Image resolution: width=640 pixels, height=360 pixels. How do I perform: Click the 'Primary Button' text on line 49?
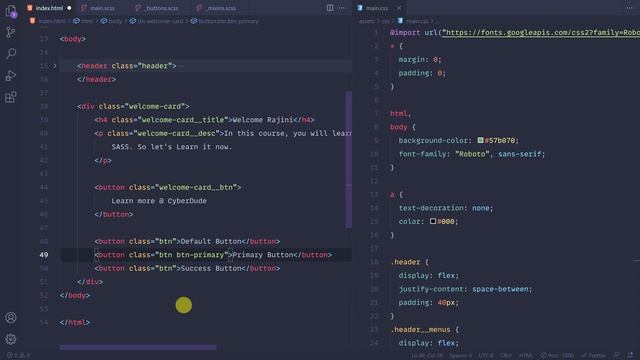coord(263,255)
